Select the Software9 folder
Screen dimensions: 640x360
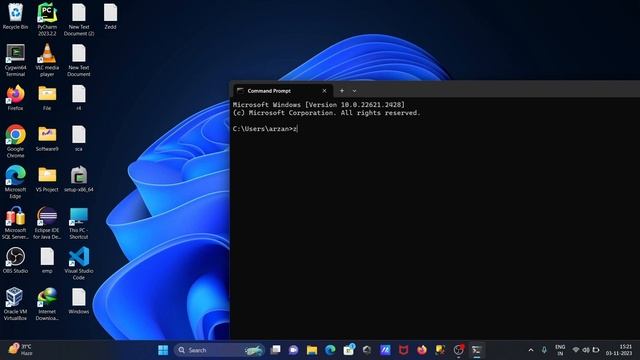(x=47, y=138)
